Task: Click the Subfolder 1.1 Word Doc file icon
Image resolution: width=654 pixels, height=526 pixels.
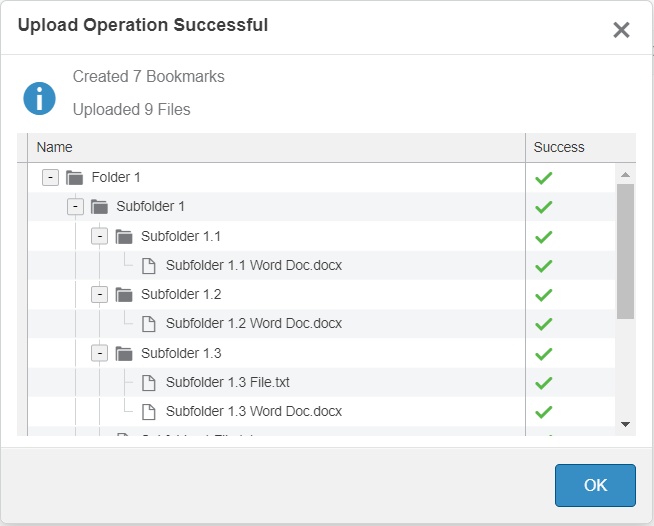Action: coord(149,266)
